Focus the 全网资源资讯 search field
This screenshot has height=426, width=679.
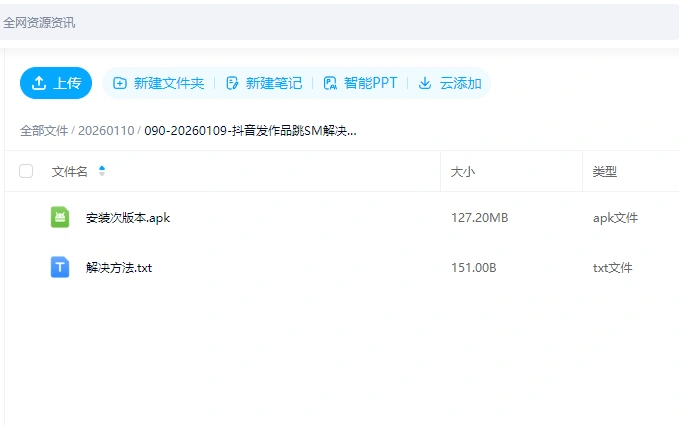(300, 22)
